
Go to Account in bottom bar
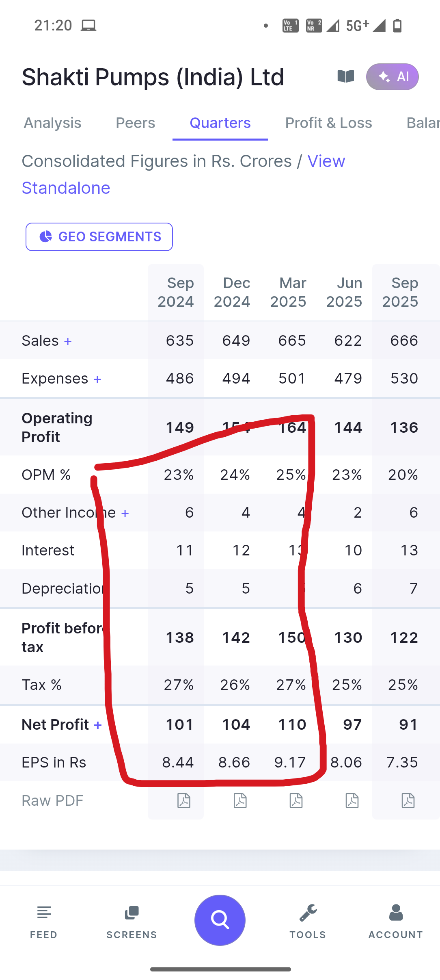pos(396,920)
